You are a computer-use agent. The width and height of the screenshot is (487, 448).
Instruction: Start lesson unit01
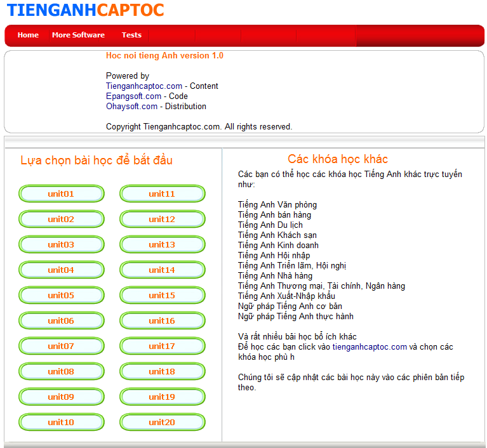(61, 194)
